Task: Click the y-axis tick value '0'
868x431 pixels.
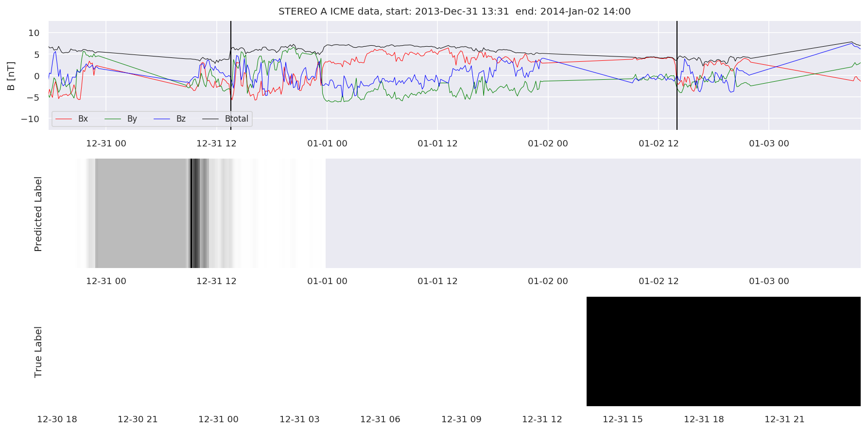Action: point(37,76)
